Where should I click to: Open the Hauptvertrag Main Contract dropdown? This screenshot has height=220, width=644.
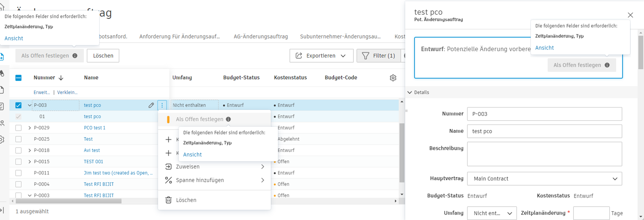click(544, 179)
